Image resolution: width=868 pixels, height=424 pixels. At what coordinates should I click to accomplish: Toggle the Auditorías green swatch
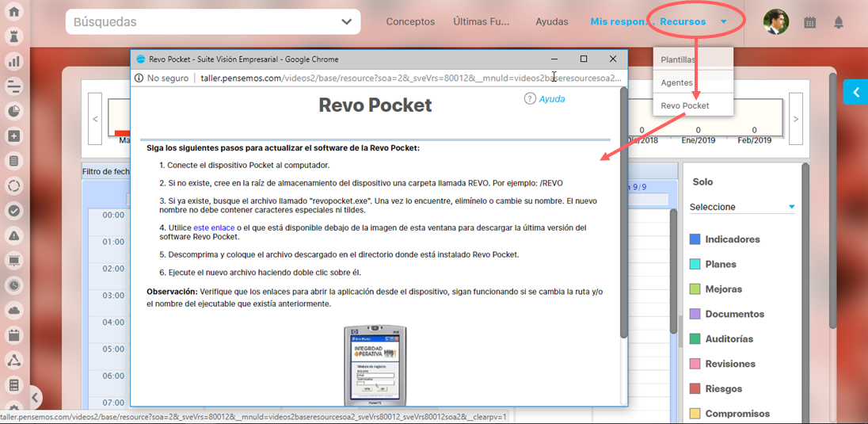695,338
